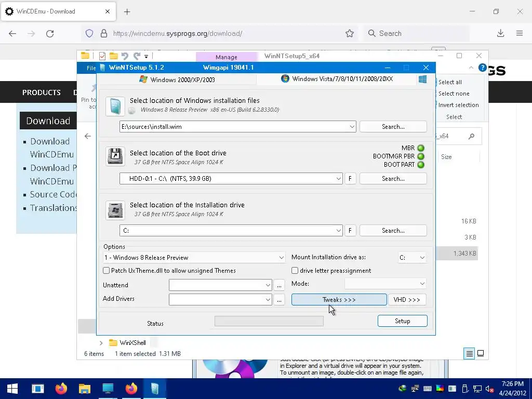Reload the Firefox page
Image resolution: width=532 pixels, height=399 pixels.
pyautogui.click(x=50, y=34)
